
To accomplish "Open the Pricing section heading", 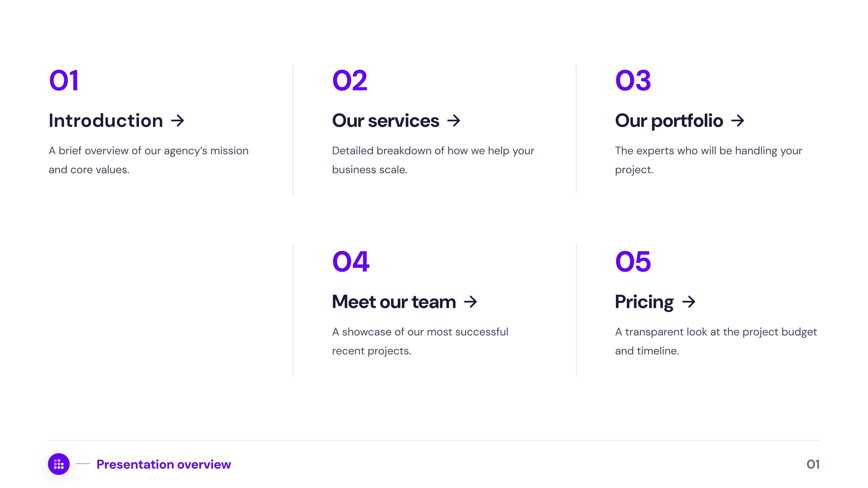I will click(x=644, y=302).
